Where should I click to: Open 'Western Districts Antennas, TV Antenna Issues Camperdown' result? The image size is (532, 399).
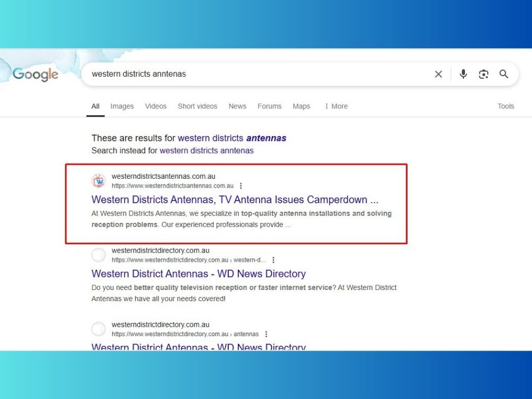coord(235,199)
